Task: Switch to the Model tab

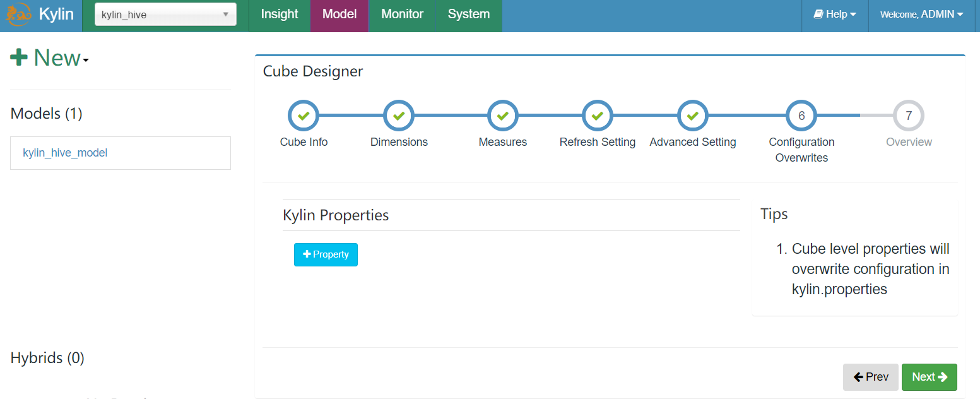Action: (x=339, y=15)
